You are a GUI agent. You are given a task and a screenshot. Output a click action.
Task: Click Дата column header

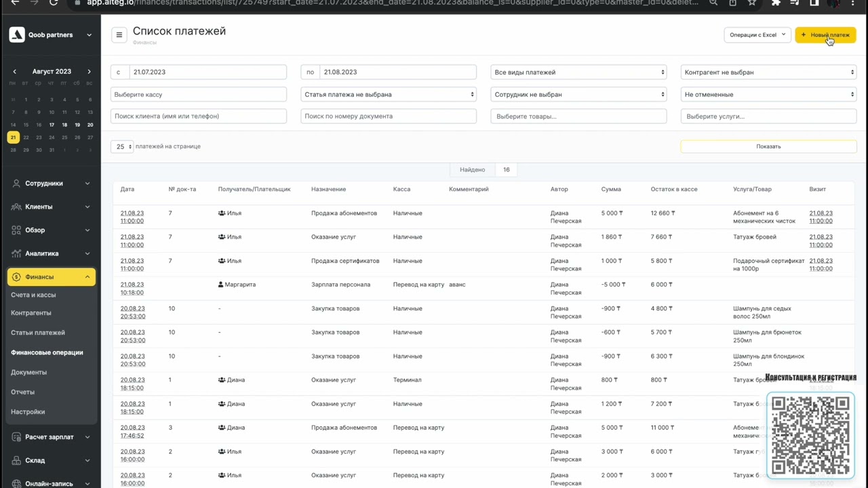tap(127, 189)
